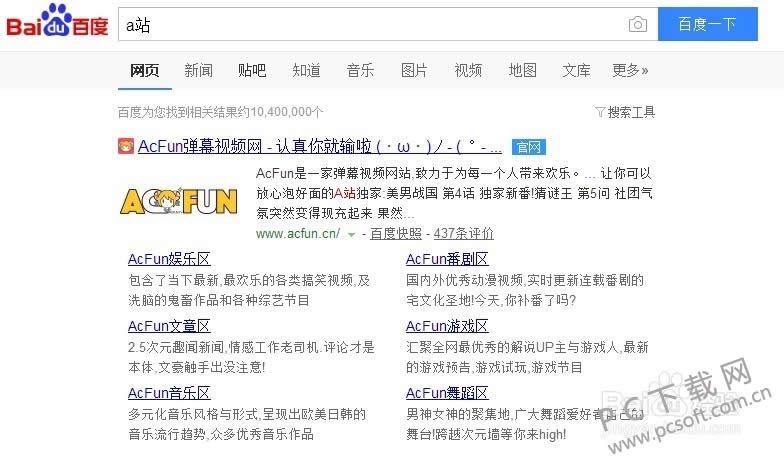Click in the search box containing a站
Image resolution: width=784 pixels, height=456 pixels.
370,24
